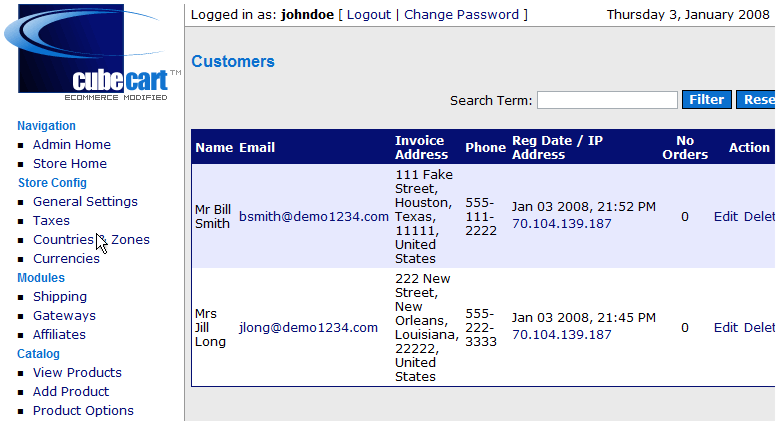Viewport: 776px width, 422px height.
Task: Open the Admin Home page
Action: click(72, 145)
